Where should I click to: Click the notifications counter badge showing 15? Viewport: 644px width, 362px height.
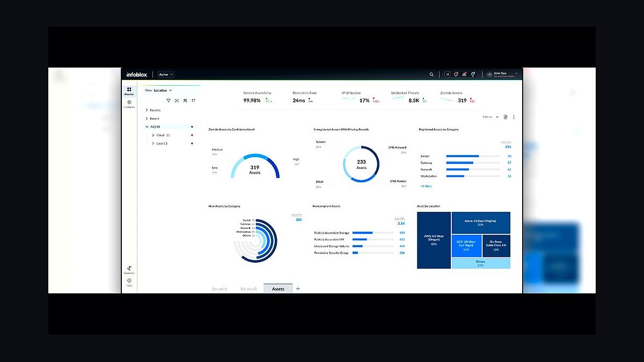[448, 75]
